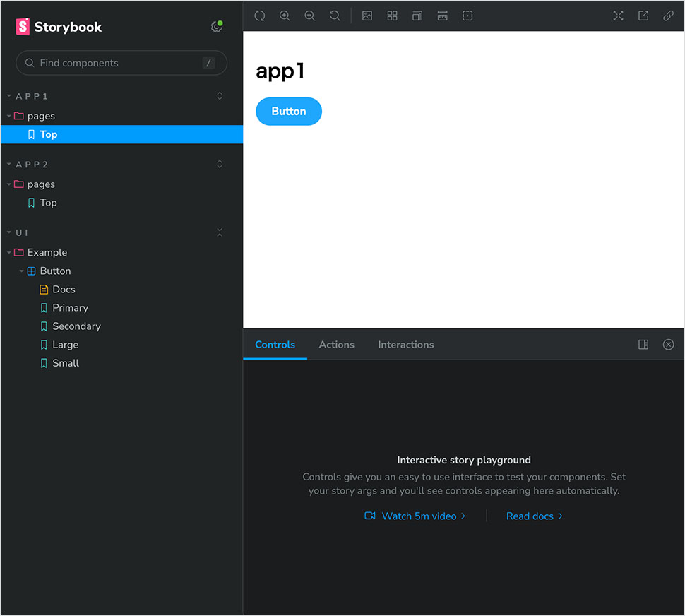Open the Storybook settings gear menu
Viewport: 685px width, 616px height.
pos(216,27)
